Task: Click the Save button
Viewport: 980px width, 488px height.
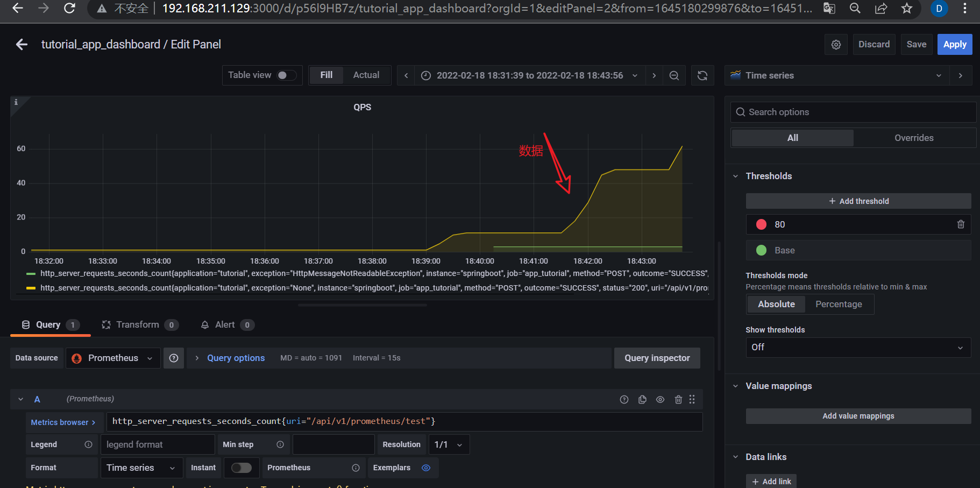Action: click(x=917, y=45)
